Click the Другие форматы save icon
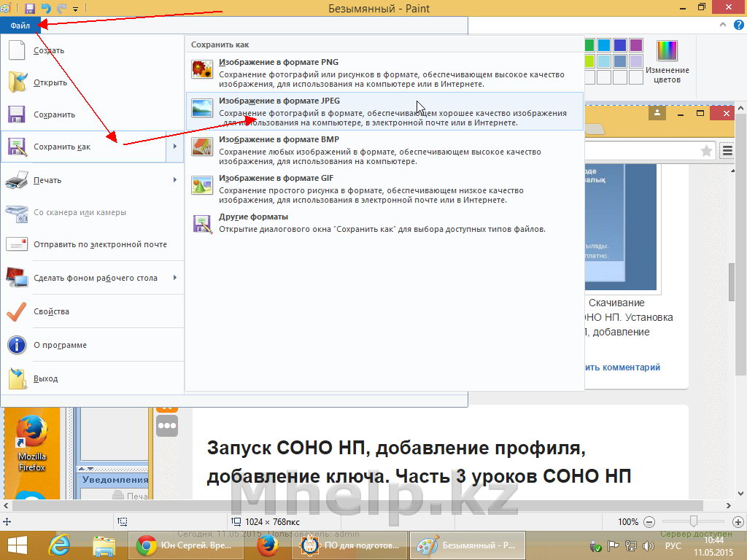 pos(202,224)
